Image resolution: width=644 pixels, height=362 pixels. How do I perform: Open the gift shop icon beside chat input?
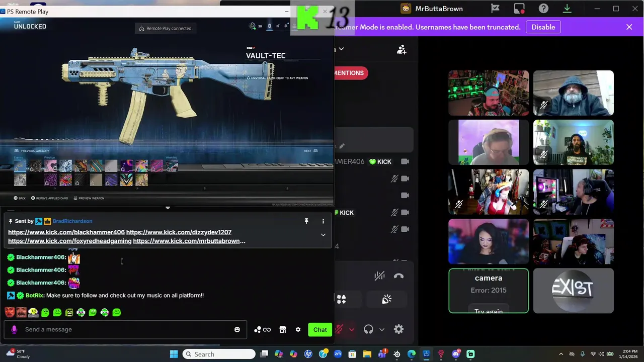pos(283,329)
